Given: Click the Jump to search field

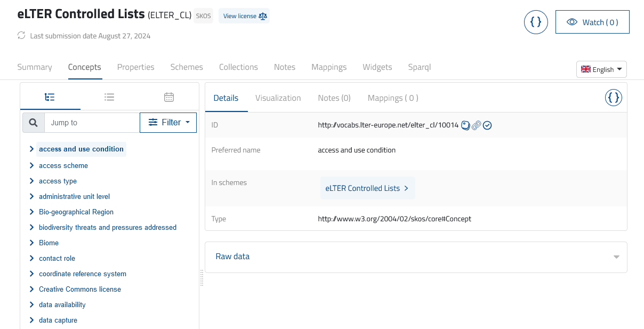Looking at the screenshot, I should pyautogui.click(x=92, y=123).
